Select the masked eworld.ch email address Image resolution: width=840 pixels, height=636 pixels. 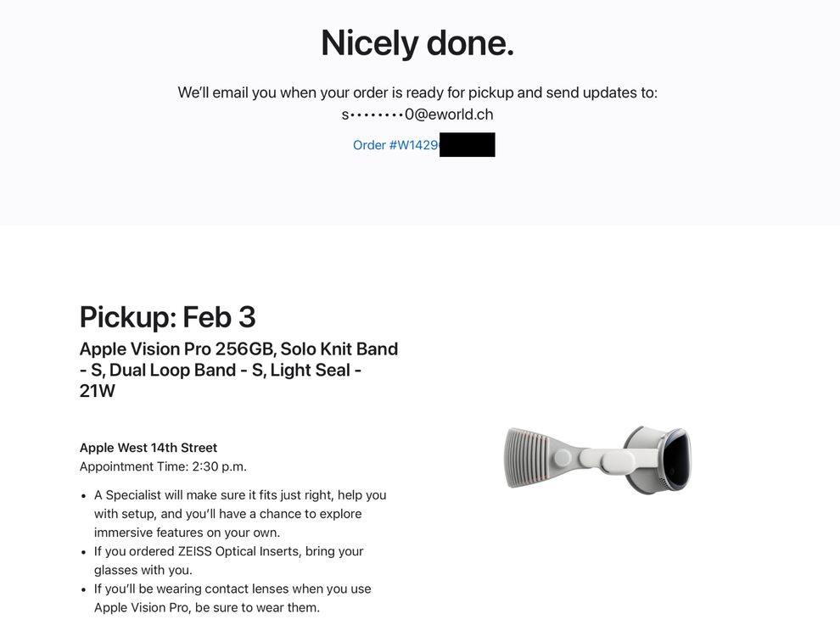pyautogui.click(x=417, y=114)
